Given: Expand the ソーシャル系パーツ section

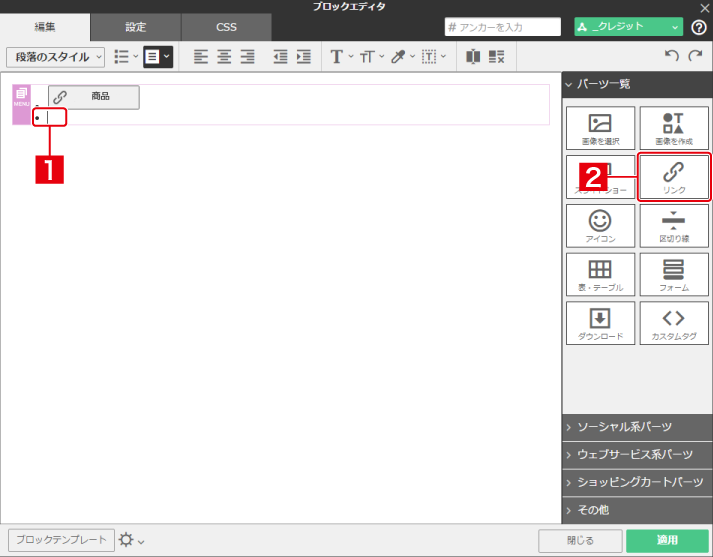Looking at the screenshot, I should click(x=637, y=427).
